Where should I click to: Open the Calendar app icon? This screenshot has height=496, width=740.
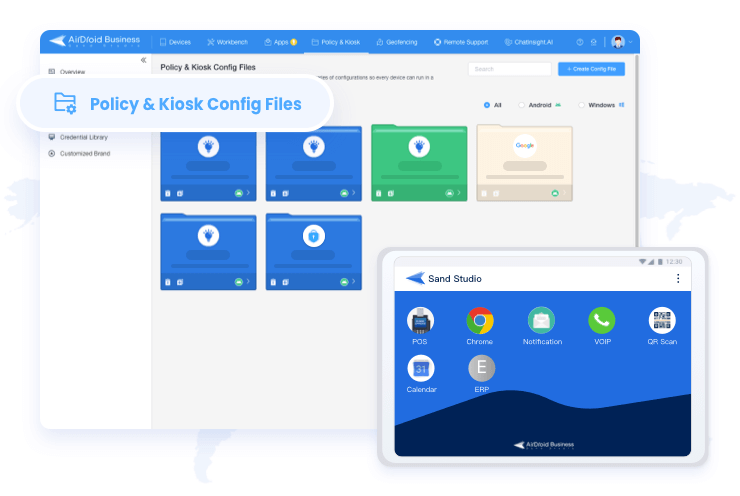[x=421, y=368]
